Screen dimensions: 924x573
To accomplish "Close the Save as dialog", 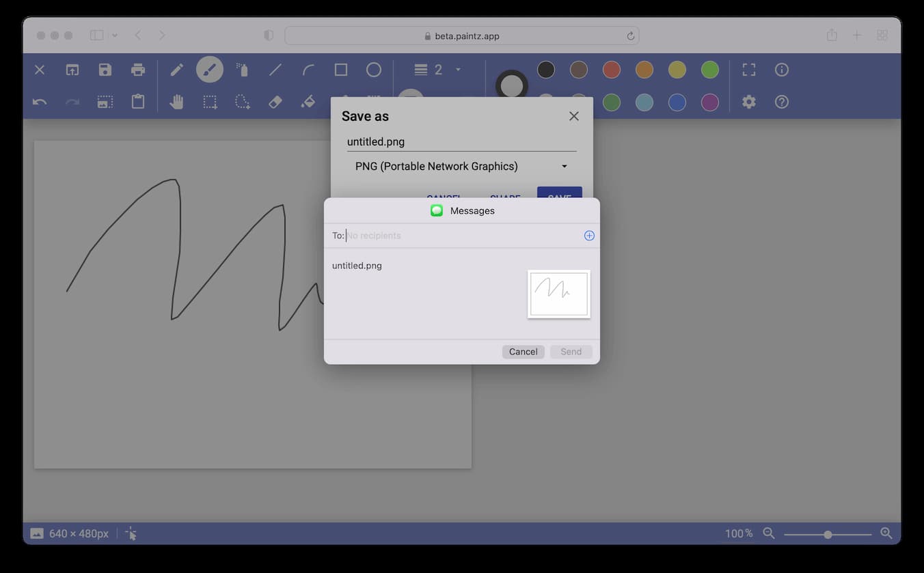I will [x=574, y=116].
